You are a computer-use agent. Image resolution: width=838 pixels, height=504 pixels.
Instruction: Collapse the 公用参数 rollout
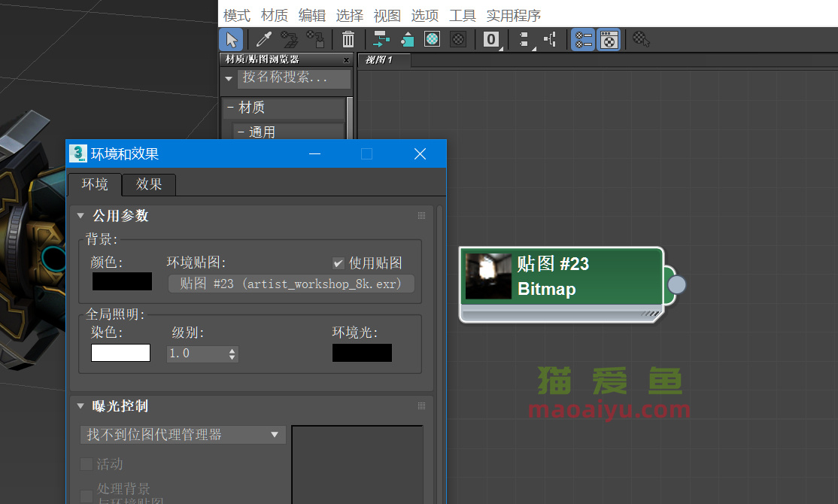tap(80, 216)
